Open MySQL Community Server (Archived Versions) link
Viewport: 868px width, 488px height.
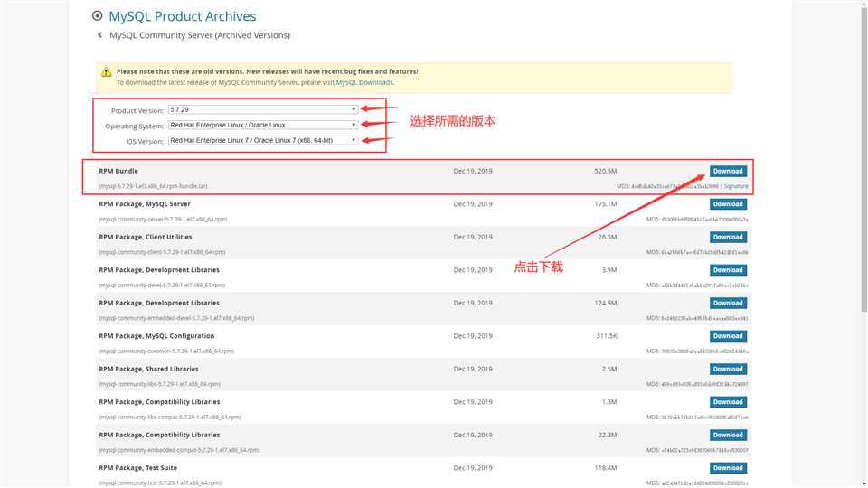pos(200,35)
